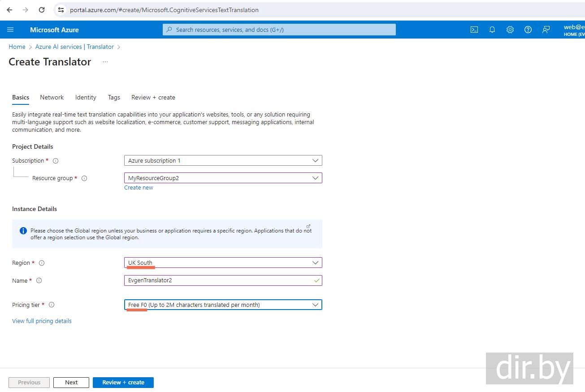Open the notifications bell

coord(492,30)
